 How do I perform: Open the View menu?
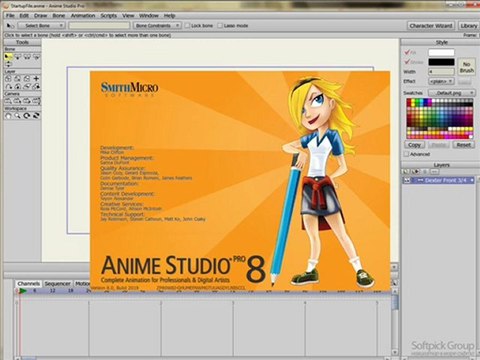pos(128,16)
